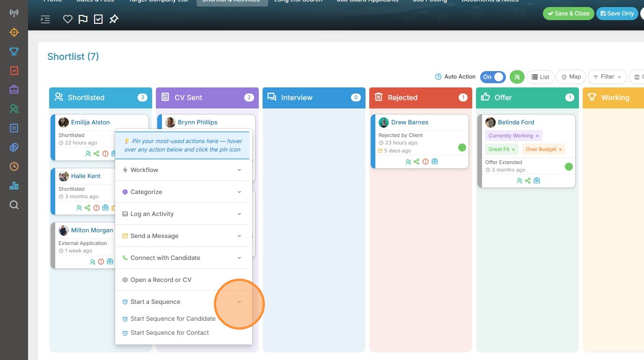Click the indent menu icon in the header
This screenshot has width=644, height=360.
pos(45,19)
